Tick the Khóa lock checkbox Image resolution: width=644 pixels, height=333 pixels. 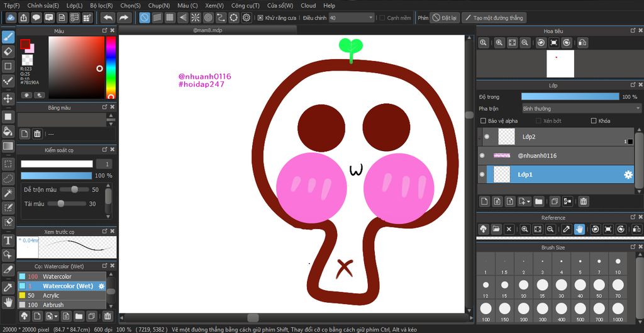594,121
